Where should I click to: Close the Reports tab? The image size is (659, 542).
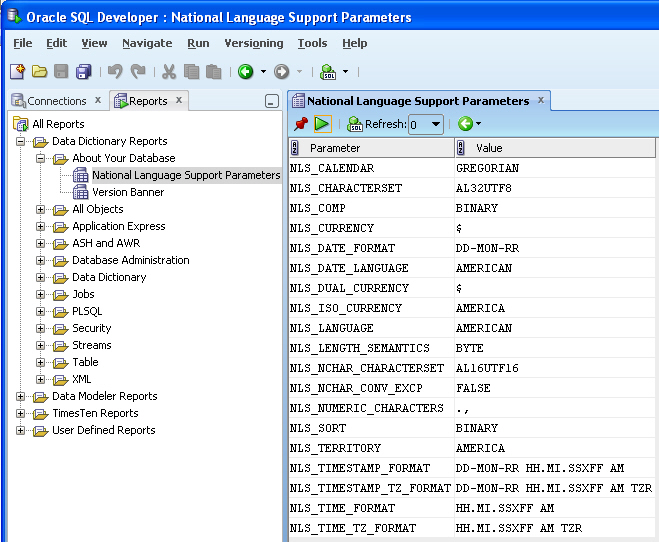coord(179,100)
